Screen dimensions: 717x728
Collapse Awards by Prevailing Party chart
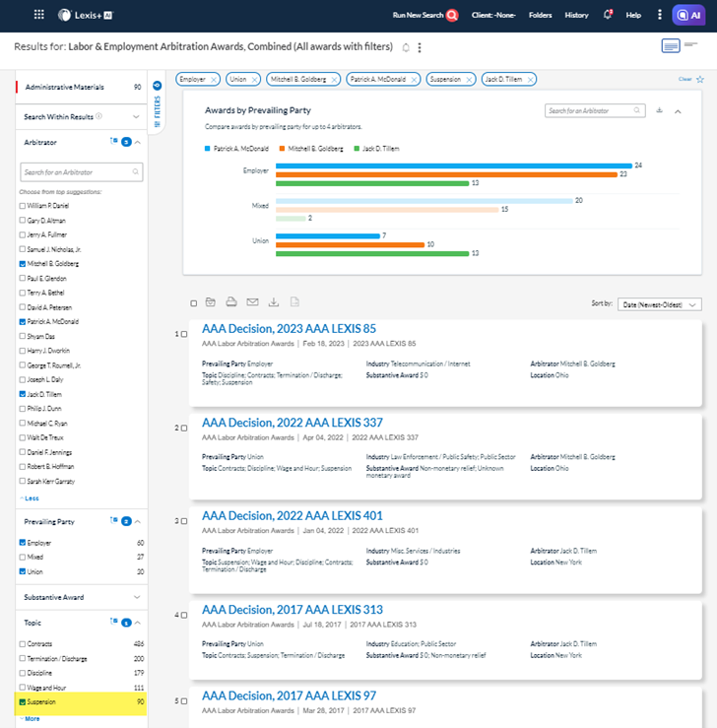(x=678, y=111)
